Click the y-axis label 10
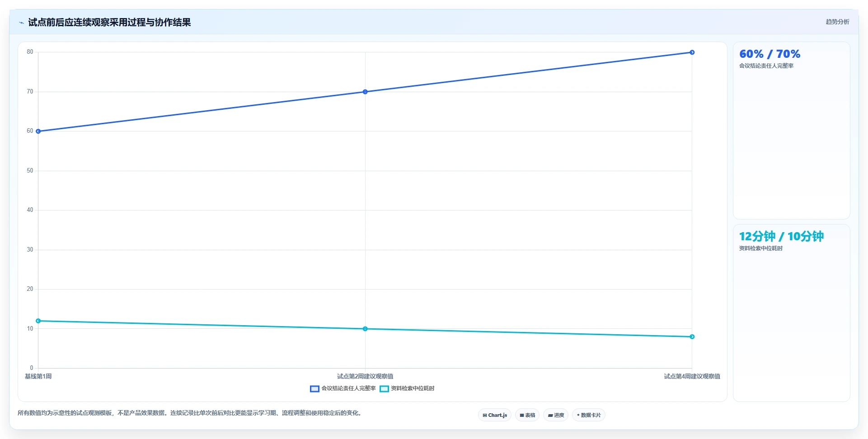 click(x=30, y=329)
